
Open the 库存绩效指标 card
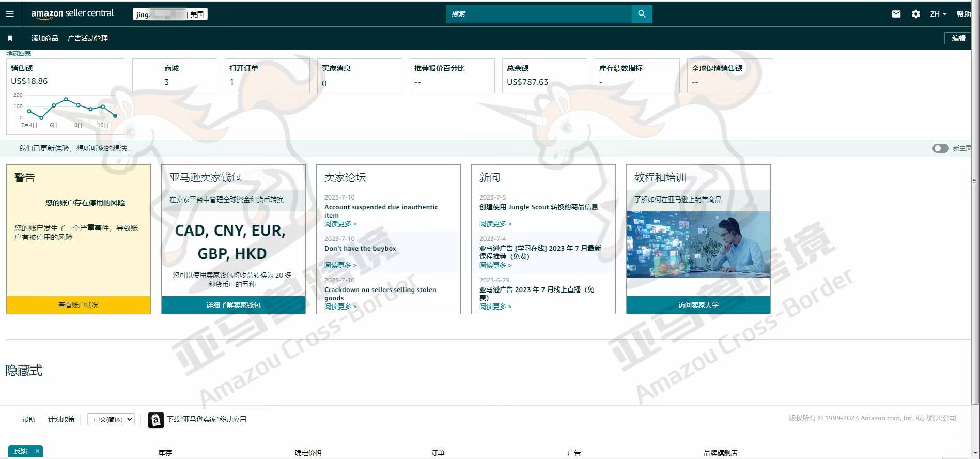pos(637,75)
